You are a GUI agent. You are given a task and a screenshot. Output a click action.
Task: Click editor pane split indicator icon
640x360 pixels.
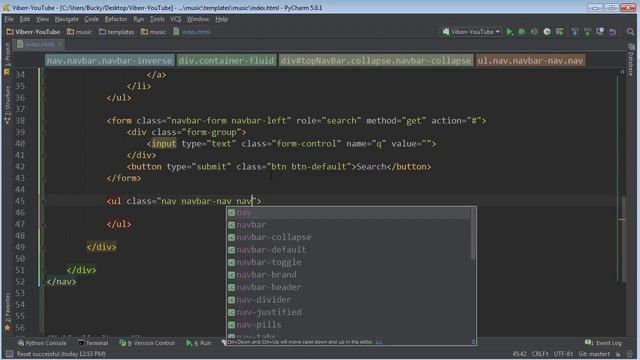(622, 72)
